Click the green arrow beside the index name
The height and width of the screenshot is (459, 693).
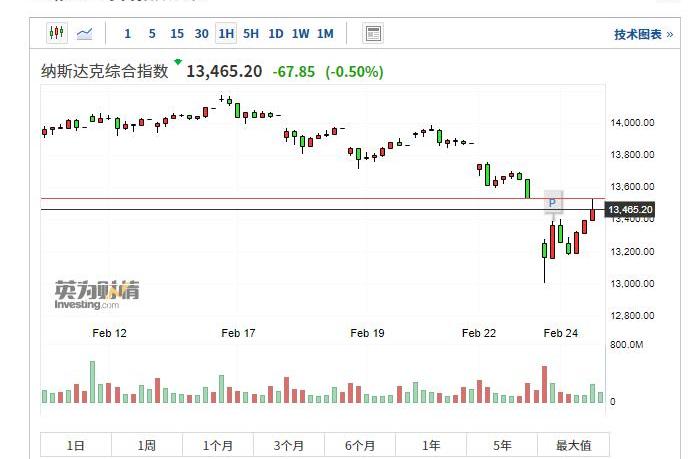(x=178, y=63)
